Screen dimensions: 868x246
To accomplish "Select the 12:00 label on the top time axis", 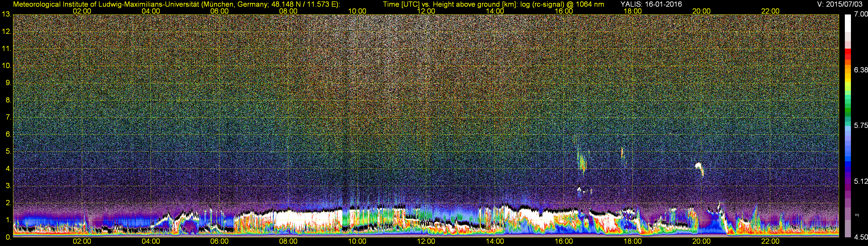I will [x=426, y=11].
